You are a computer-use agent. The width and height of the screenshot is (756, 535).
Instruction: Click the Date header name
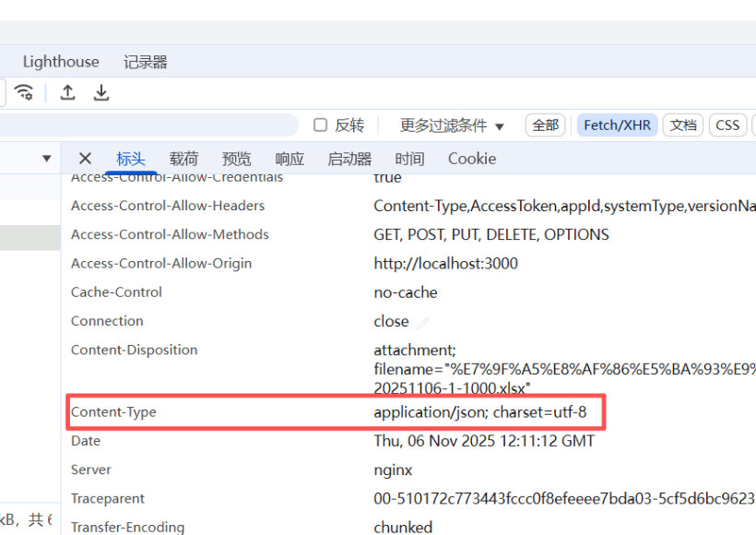pos(86,441)
